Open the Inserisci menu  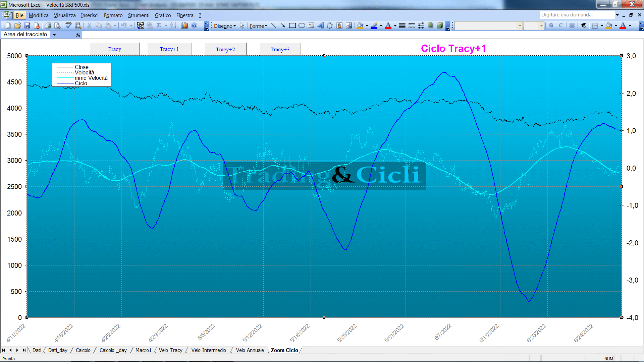[x=90, y=15]
